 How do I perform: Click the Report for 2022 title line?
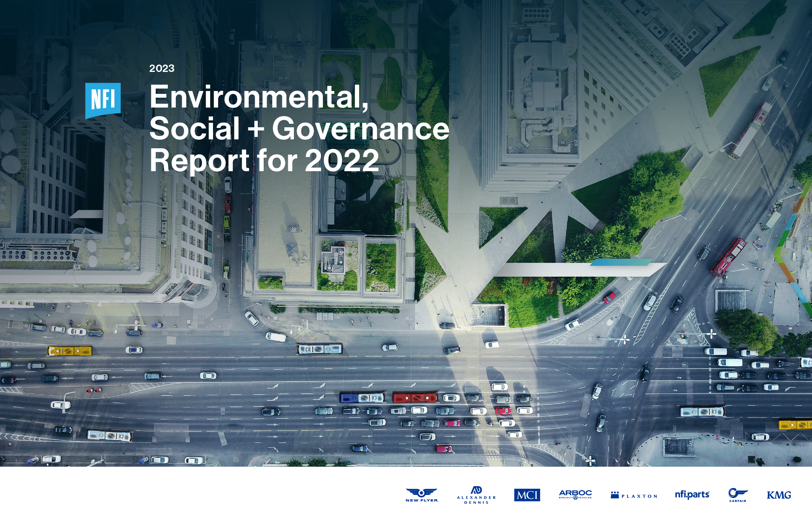264,160
